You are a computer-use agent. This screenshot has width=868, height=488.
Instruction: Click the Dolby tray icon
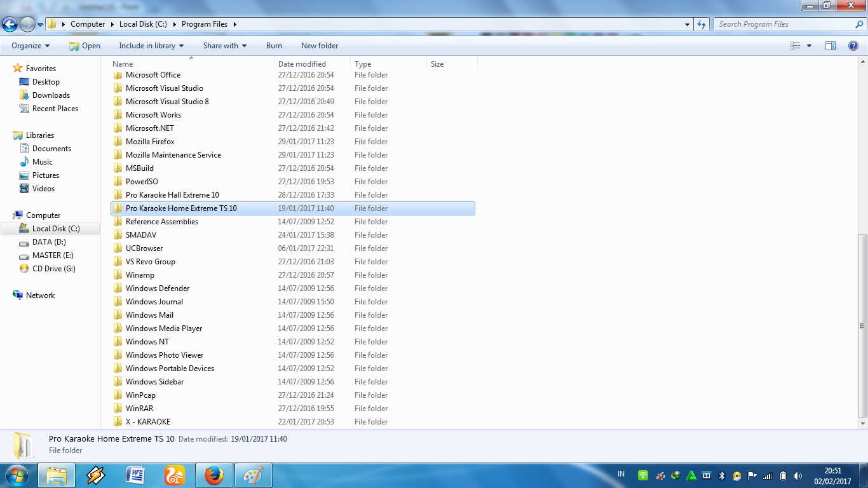(x=706, y=475)
